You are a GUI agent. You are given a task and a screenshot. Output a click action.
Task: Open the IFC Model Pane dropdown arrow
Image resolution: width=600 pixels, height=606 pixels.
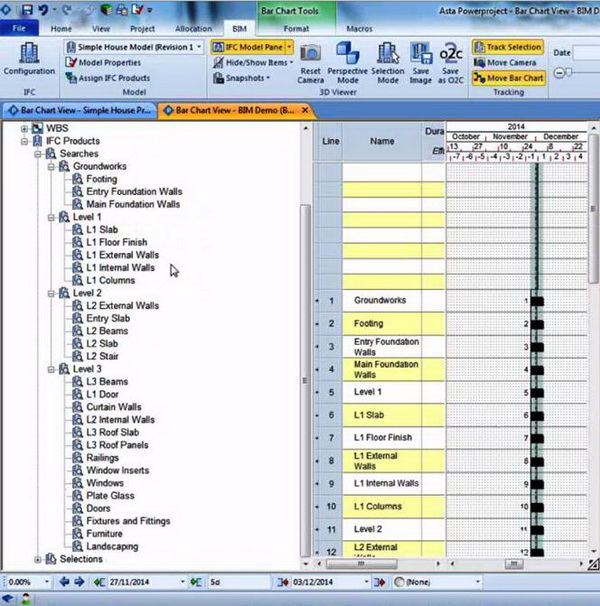pos(289,47)
